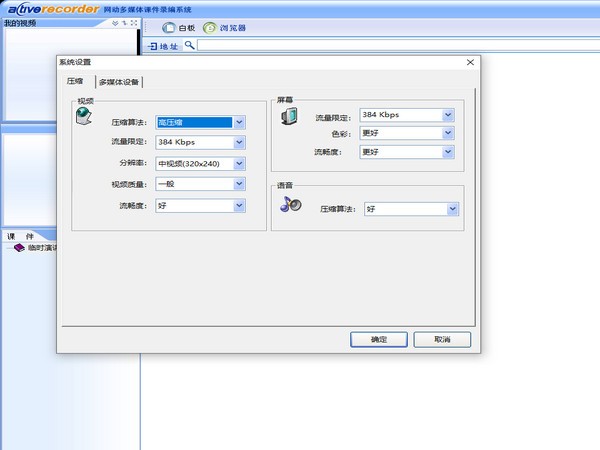Click the address bar search magnifier icon
The height and width of the screenshot is (450, 600).
click(x=189, y=46)
